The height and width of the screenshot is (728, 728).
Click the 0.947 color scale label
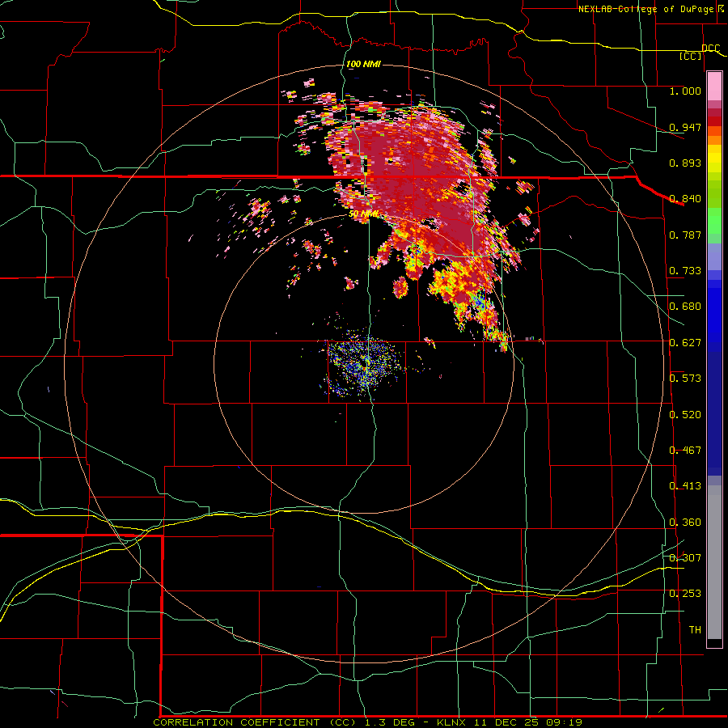pos(685,127)
